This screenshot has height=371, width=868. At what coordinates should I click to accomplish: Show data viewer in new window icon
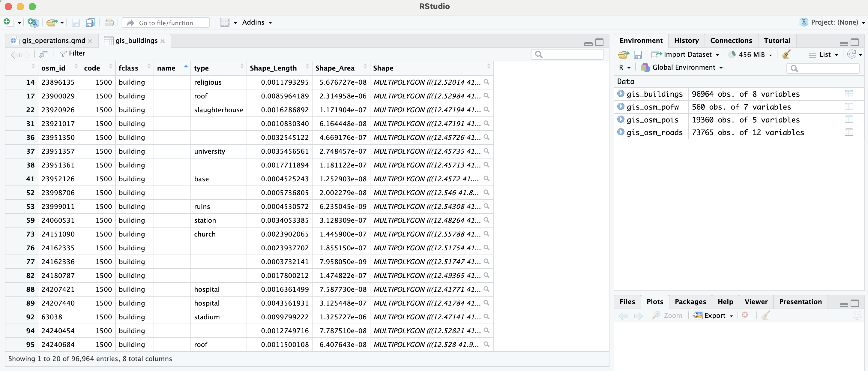(x=44, y=54)
